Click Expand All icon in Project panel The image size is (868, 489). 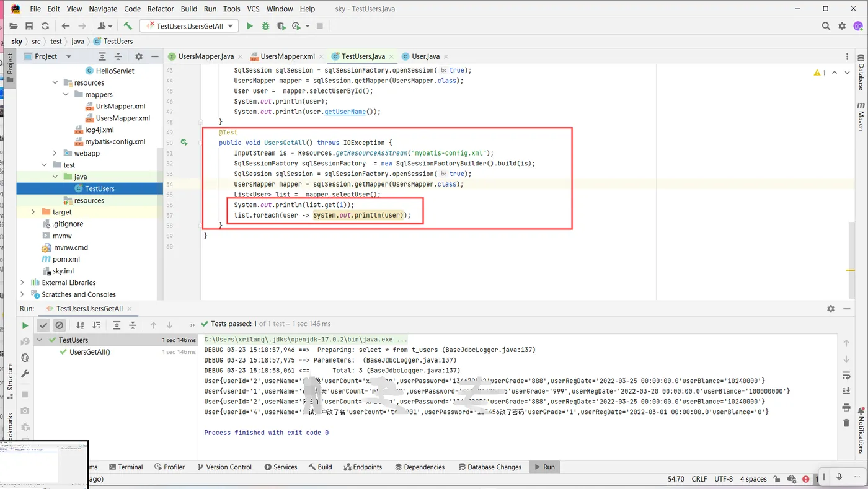point(103,56)
